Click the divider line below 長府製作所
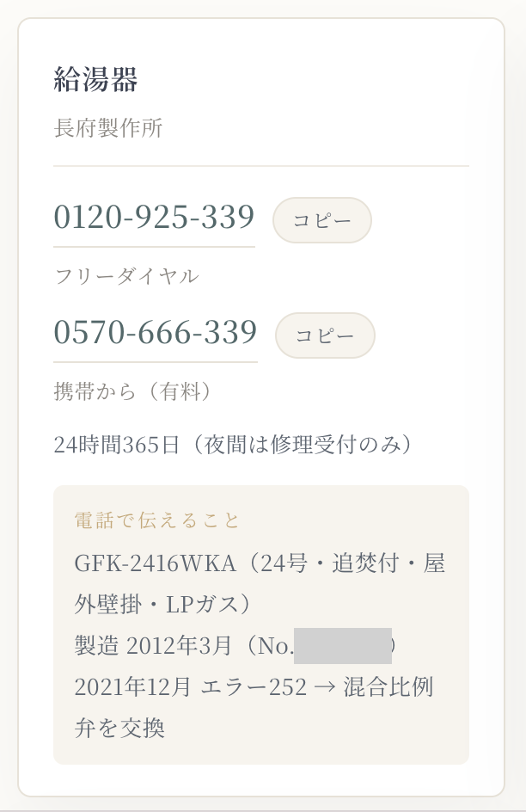 tap(261, 166)
